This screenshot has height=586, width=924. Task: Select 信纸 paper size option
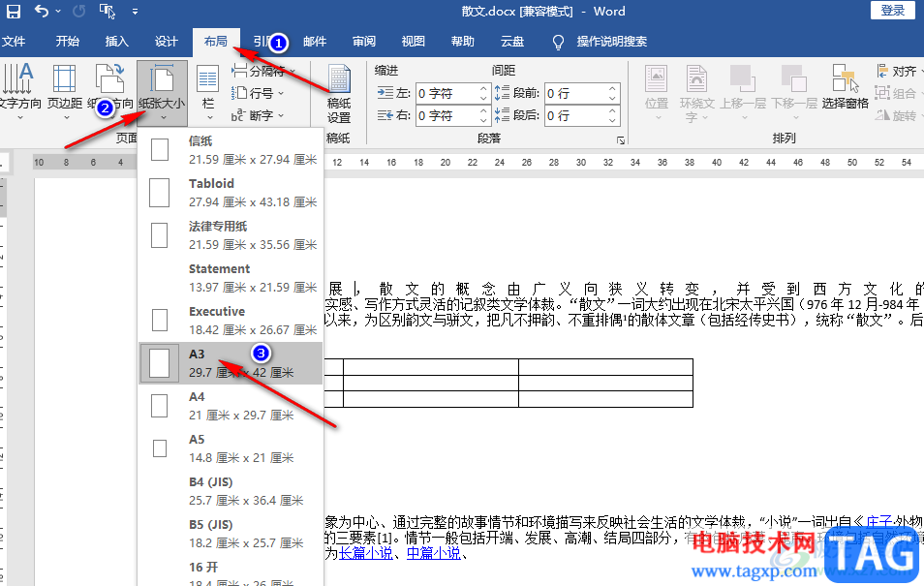point(231,150)
